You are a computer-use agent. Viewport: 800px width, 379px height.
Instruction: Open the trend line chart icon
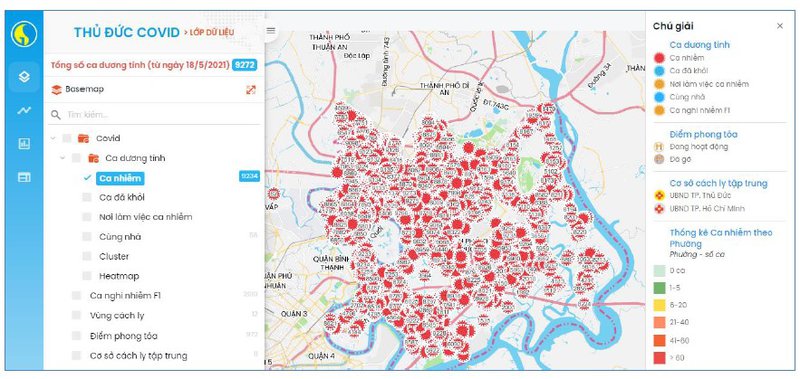(24, 110)
